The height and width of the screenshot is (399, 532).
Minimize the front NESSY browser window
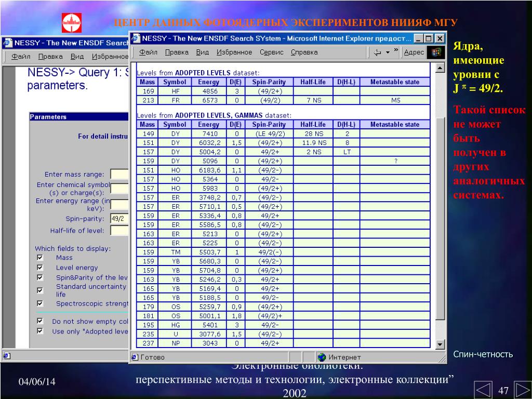tap(418, 38)
